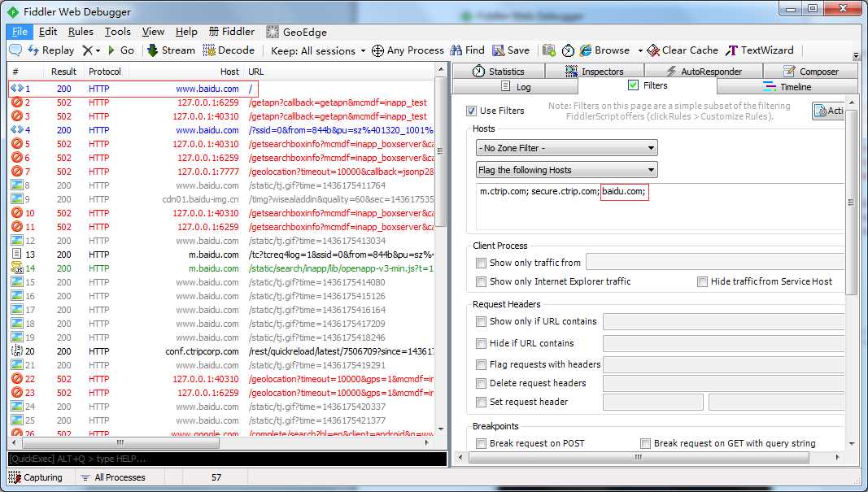Screen dimensions: 868x492
Task: Enable Hide traffic from Service Host
Action: click(x=703, y=281)
